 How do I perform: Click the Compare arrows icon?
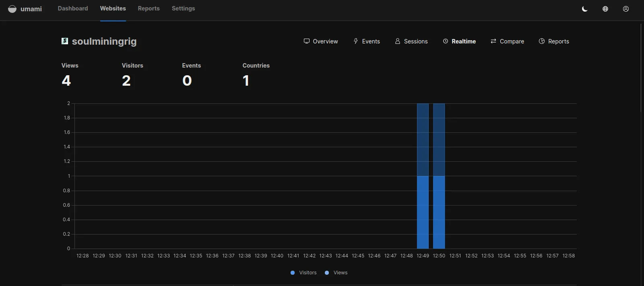pos(493,41)
